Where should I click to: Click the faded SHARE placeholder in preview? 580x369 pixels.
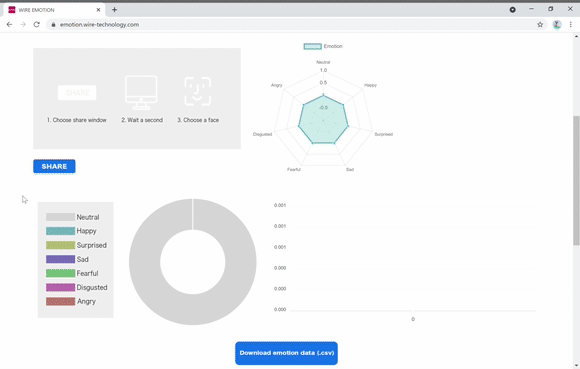(x=77, y=92)
